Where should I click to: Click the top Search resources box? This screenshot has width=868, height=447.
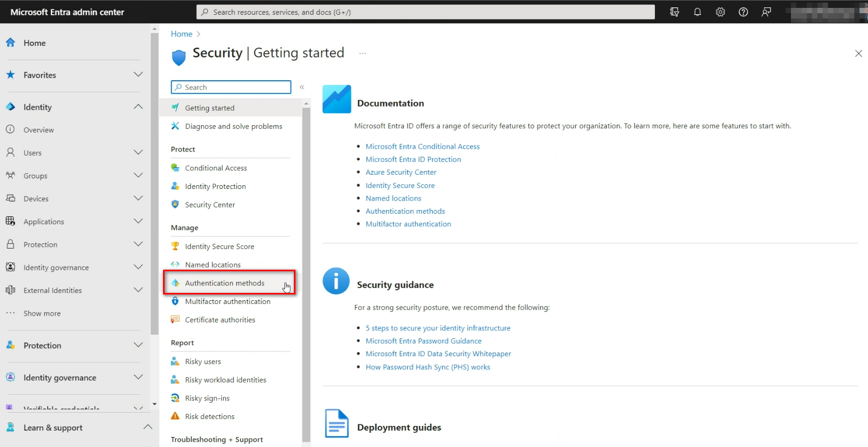coord(426,12)
